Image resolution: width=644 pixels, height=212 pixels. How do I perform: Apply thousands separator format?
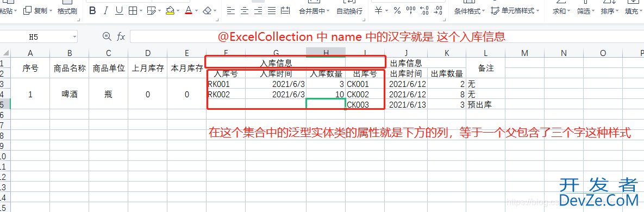410,11
